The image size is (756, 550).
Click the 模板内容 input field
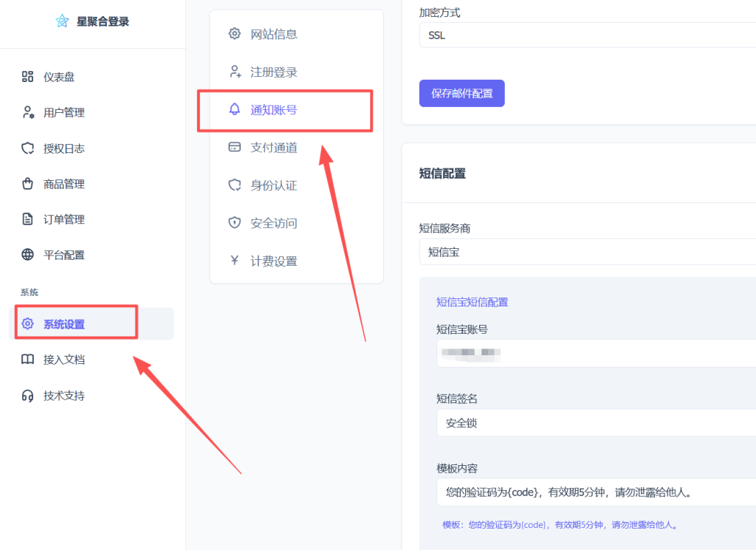[595, 492]
